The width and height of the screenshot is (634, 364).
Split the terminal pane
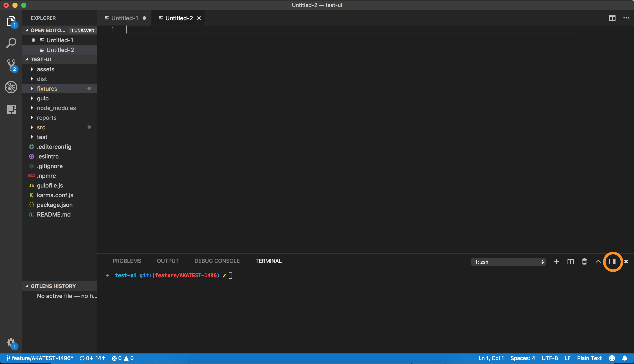570,261
